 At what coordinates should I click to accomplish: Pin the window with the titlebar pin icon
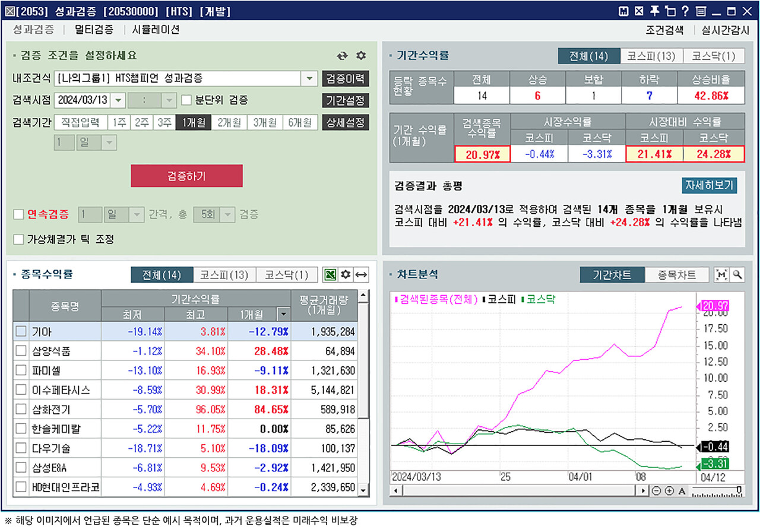655,10
